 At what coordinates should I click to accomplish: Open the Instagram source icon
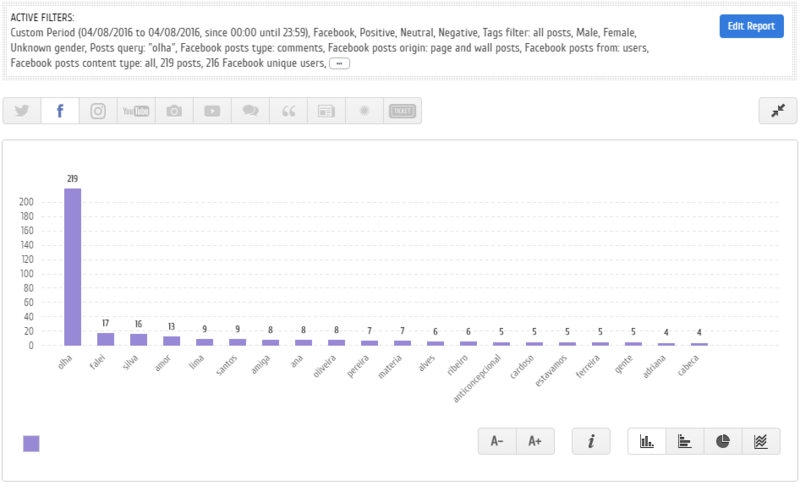(x=98, y=111)
